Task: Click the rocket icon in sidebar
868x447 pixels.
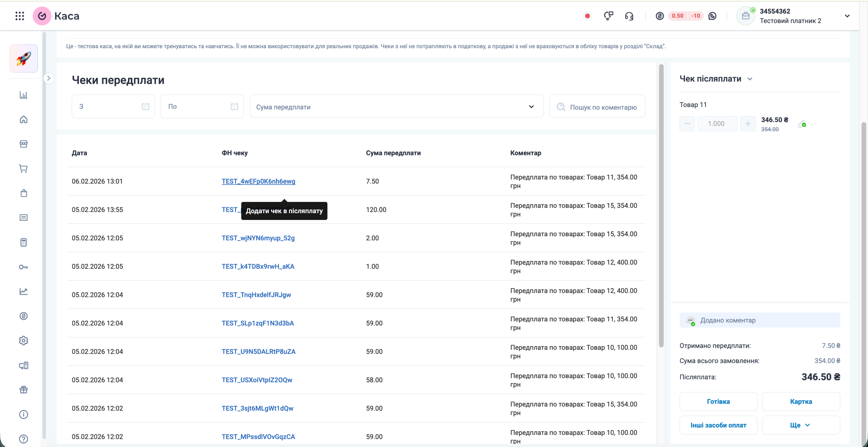Action: pyautogui.click(x=23, y=59)
